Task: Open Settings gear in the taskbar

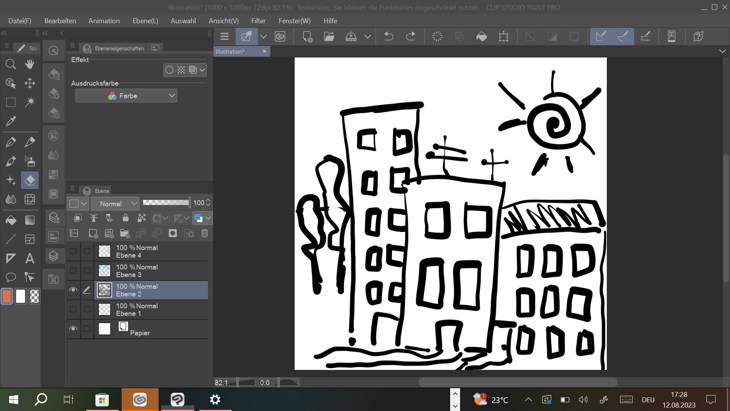Action: [x=215, y=399]
